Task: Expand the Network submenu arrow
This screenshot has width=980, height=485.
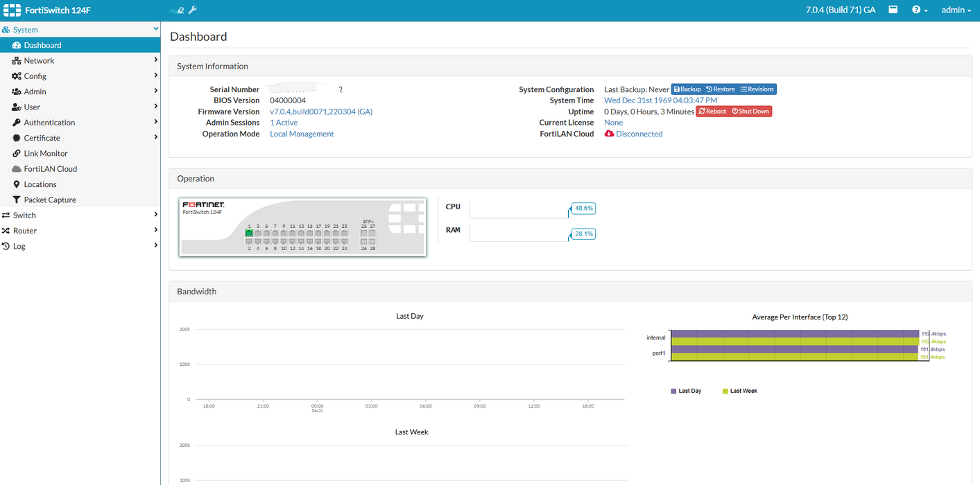Action: (x=156, y=60)
